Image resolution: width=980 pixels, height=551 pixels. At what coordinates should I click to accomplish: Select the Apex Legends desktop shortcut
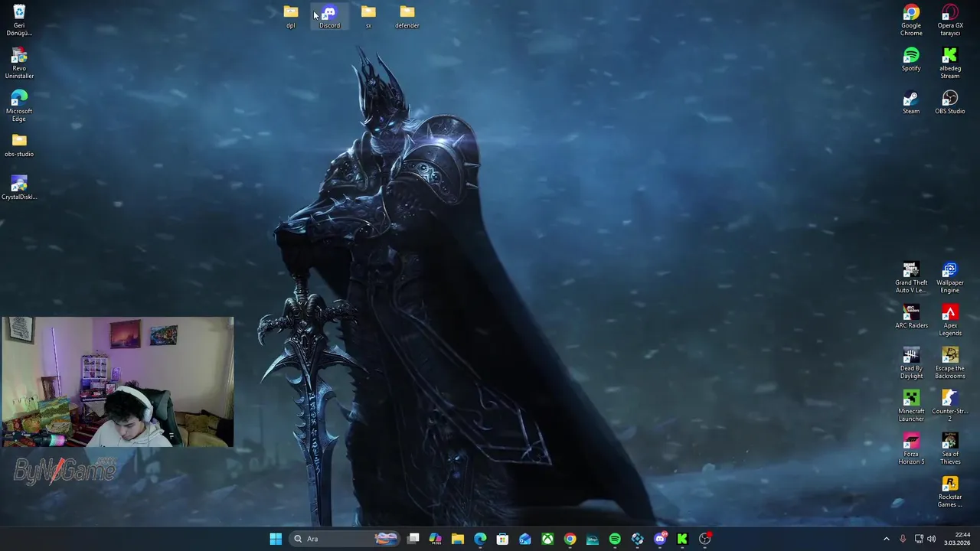pyautogui.click(x=950, y=320)
